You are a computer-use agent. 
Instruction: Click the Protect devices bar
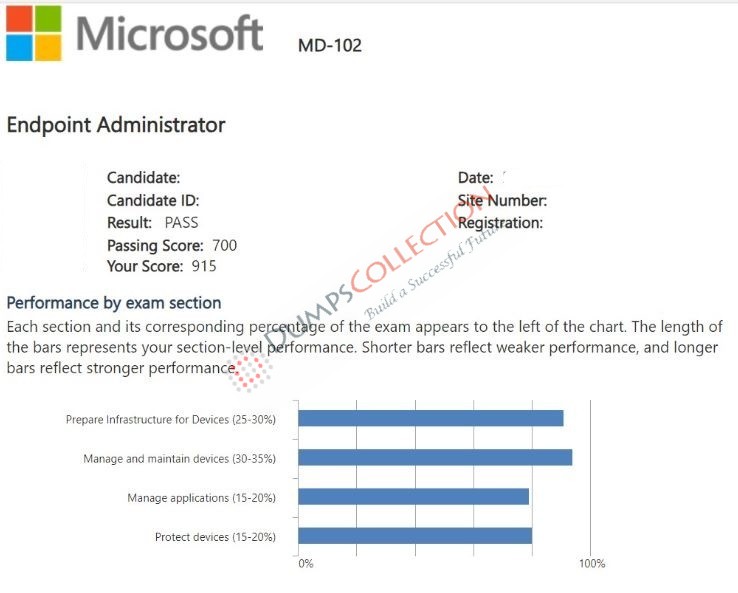pos(415,536)
